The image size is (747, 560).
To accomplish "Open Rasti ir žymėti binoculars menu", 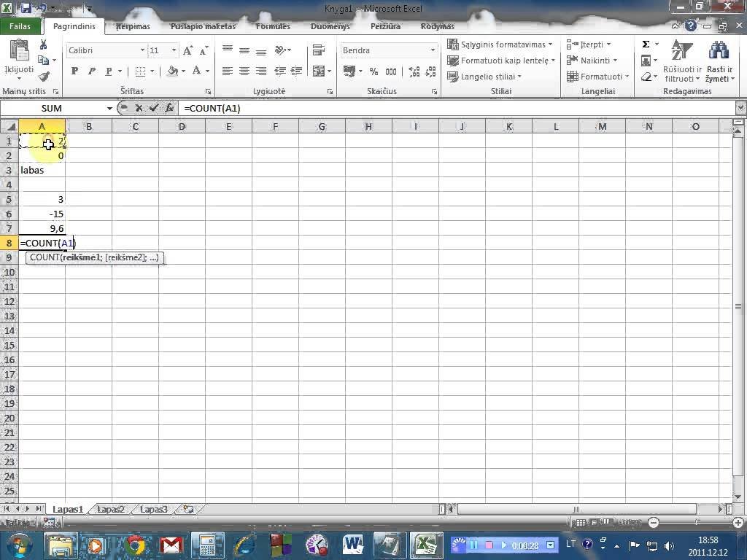I will pos(719,61).
